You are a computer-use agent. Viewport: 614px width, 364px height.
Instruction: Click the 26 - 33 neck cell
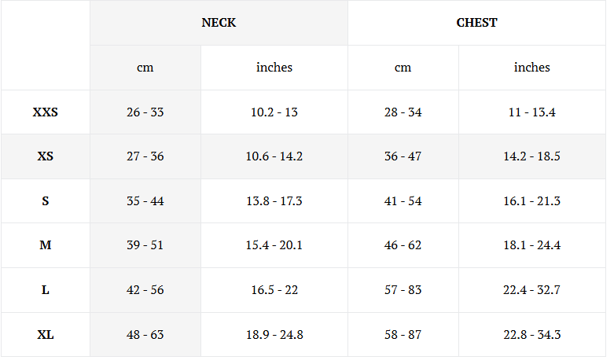[145, 112]
